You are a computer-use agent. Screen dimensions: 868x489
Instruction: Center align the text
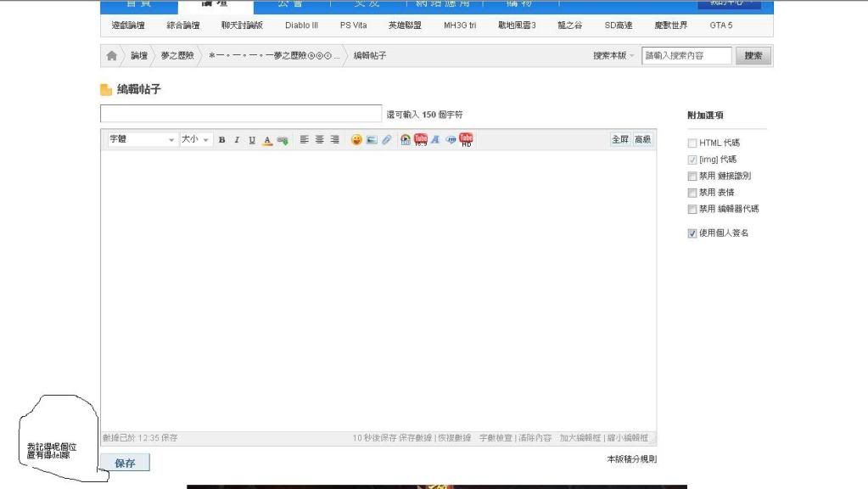coord(320,140)
